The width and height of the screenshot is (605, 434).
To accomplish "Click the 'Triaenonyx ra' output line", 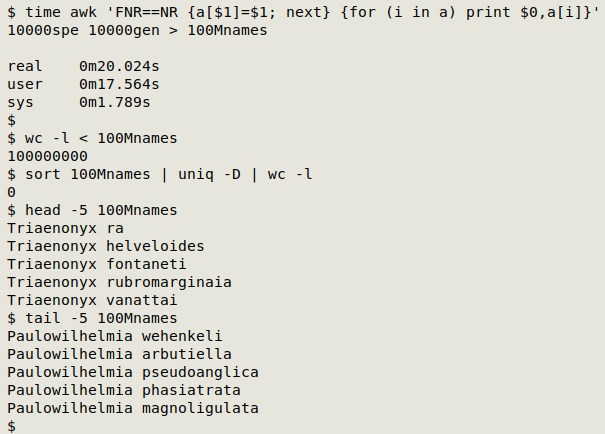I will point(65,228).
